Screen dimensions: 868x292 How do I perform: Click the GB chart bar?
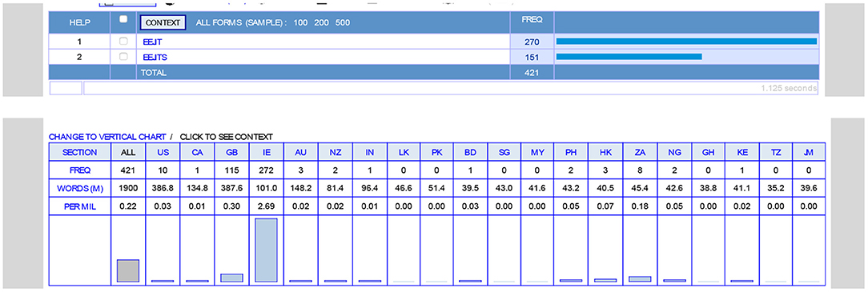[231, 278]
